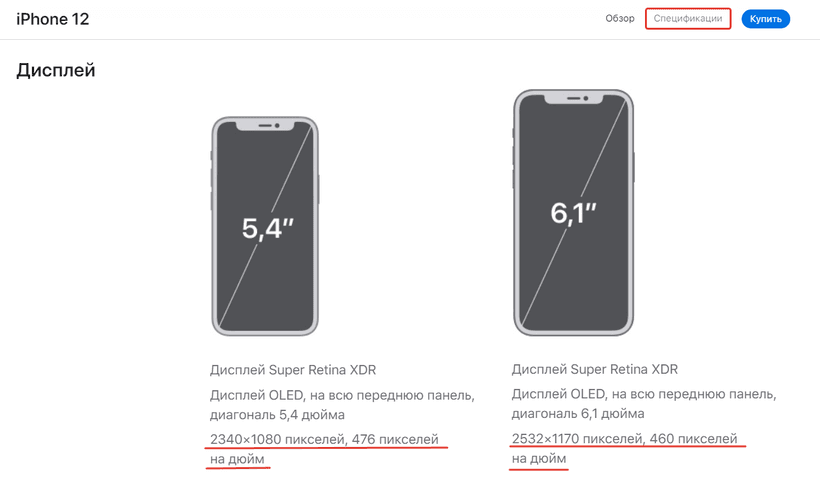Click the 6,1″ phone illustration
The height and width of the screenshot is (483, 820).
coord(573,213)
